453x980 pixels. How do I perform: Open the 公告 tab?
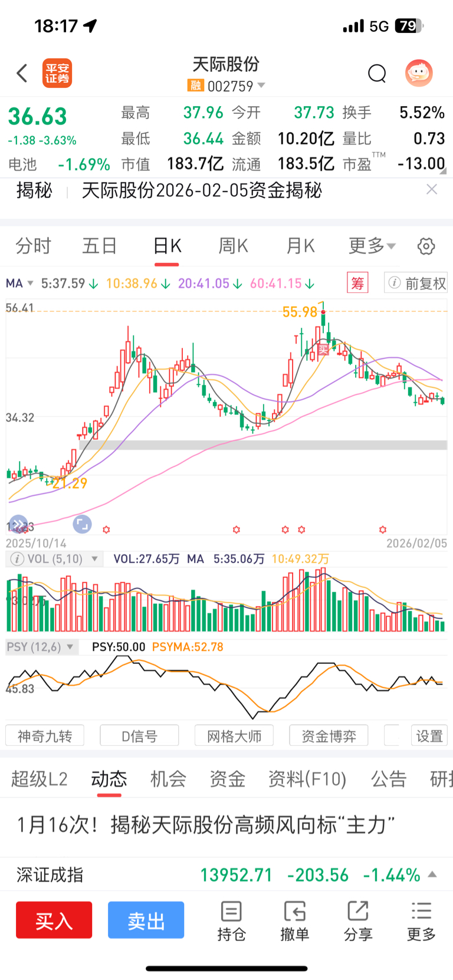click(x=389, y=779)
